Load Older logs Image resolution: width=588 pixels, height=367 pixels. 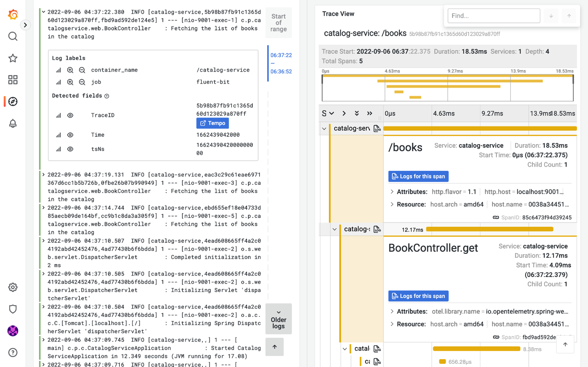(x=278, y=319)
